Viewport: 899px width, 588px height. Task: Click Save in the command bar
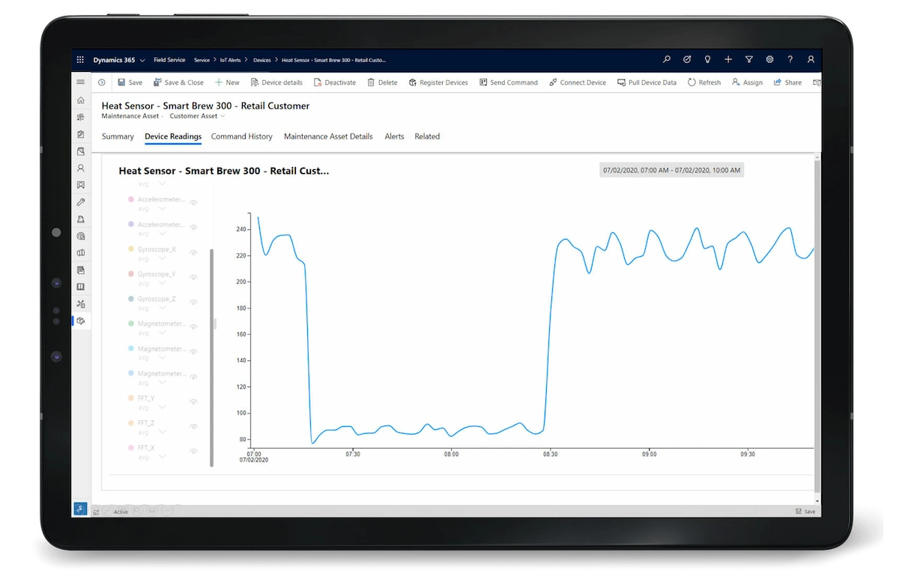pyautogui.click(x=130, y=82)
